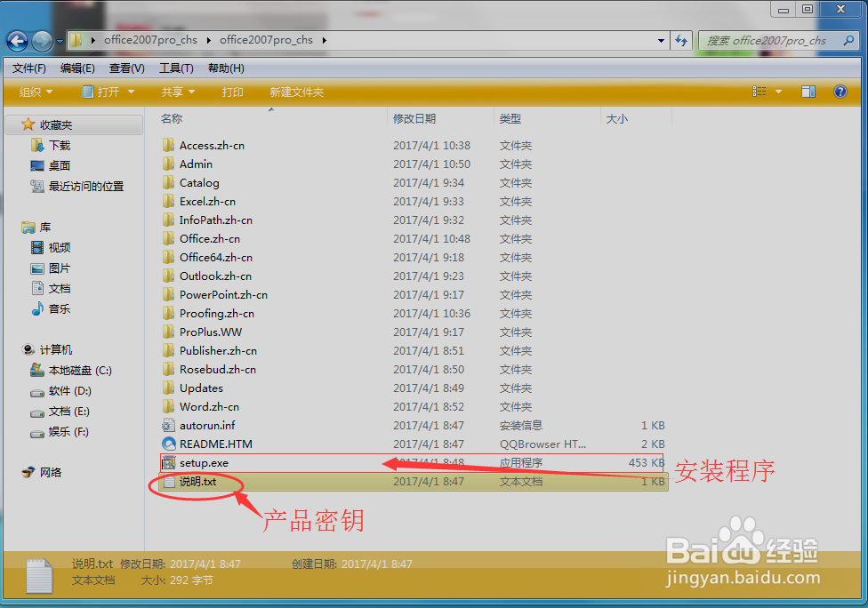Toggle the preview pane icon

(808, 92)
